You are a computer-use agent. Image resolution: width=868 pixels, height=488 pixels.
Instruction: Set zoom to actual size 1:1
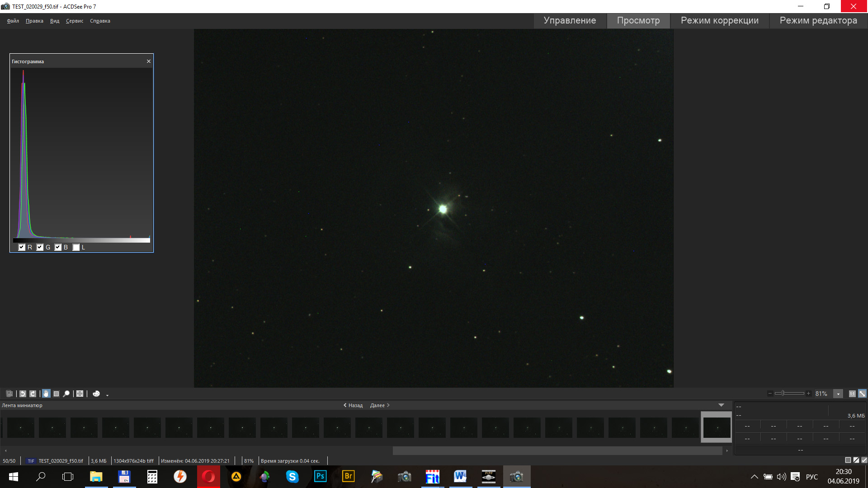(x=852, y=394)
